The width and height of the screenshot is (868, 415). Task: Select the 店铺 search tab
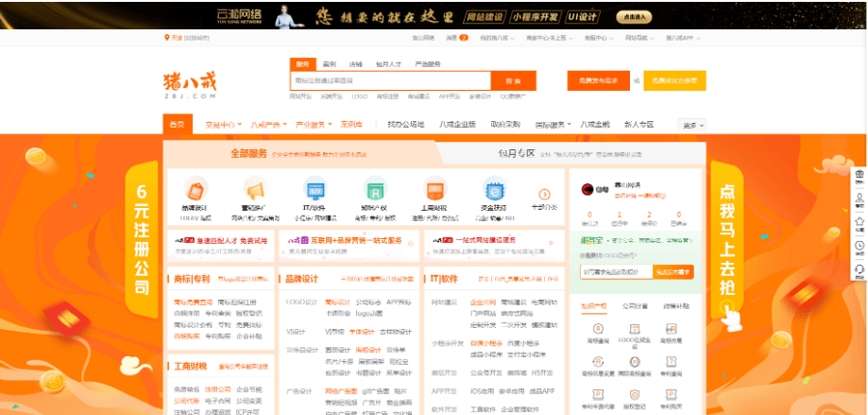(x=356, y=64)
